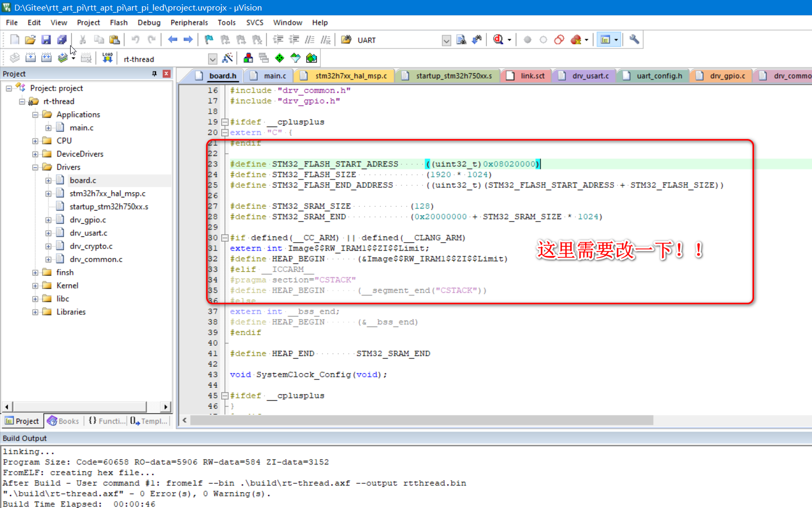Switch to the Books panel tab
The width and height of the screenshot is (812, 508).
63,421
